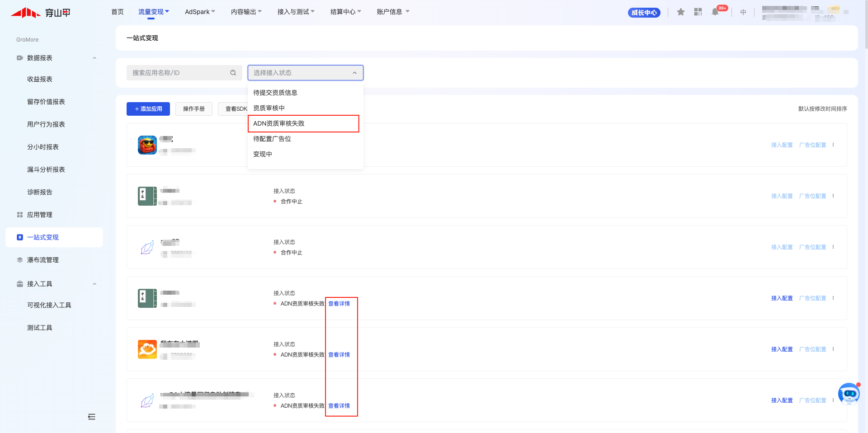
Task: Collapse the 数据报表 sidebar section
Action: tap(94, 58)
